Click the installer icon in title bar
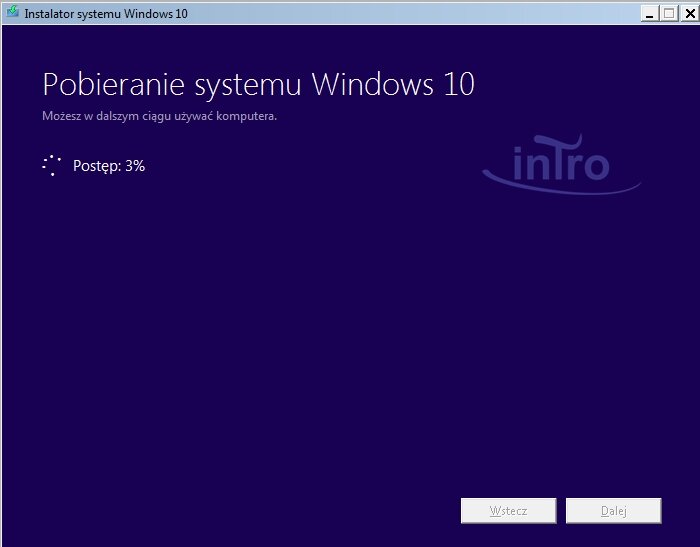 [x=12, y=12]
